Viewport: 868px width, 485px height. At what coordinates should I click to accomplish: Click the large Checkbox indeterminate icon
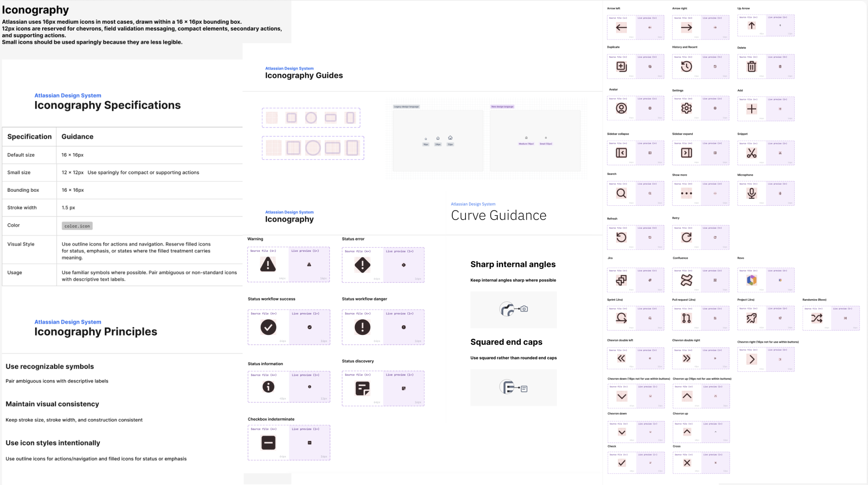(268, 443)
